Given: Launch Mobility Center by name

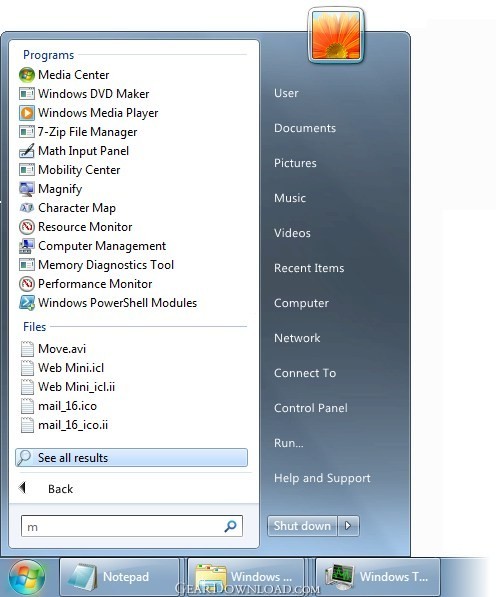Looking at the screenshot, I should 79,170.
